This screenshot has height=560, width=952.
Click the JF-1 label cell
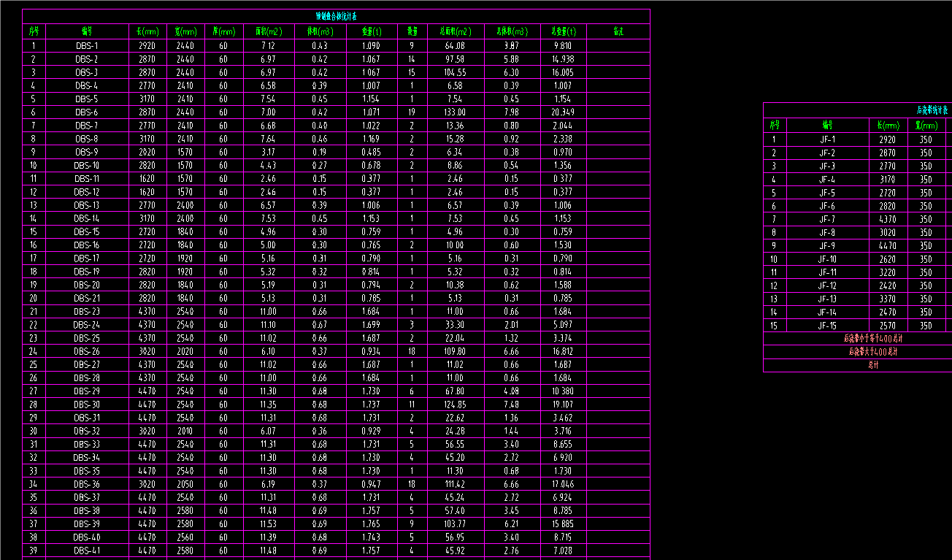(827, 139)
